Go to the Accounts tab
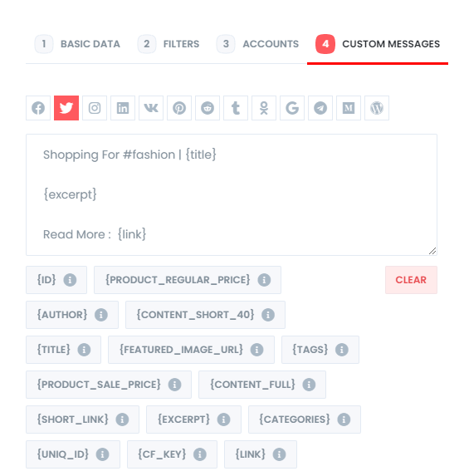This screenshot has height=476, width=464. 258,44
